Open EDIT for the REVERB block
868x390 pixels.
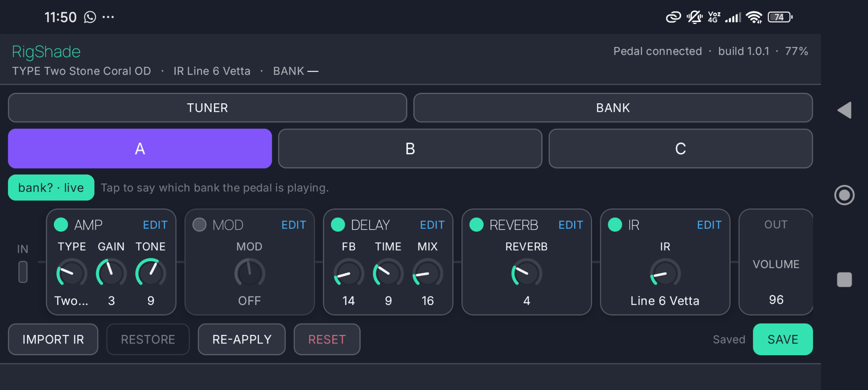click(571, 225)
